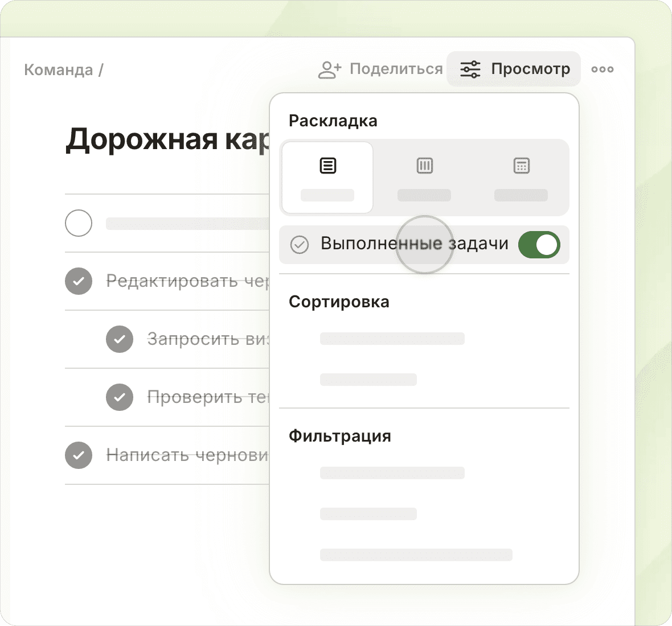Uncheck the Запросить subtask checkbox
Image resolution: width=672 pixels, height=626 pixels.
pyautogui.click(x=120, y=339)
